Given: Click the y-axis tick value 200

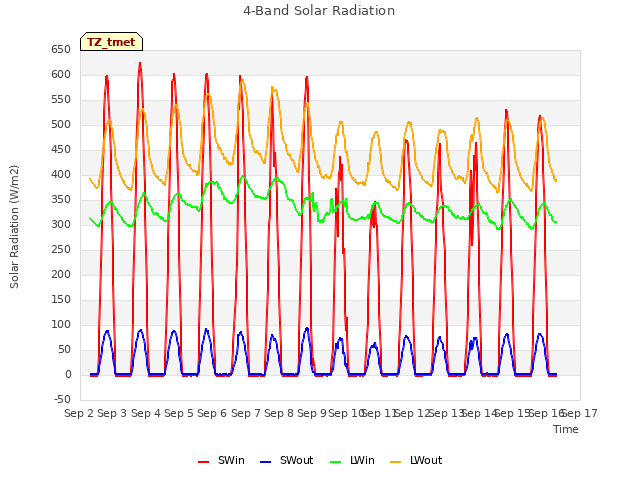Looking at the screenshot, I should (x=61, y=275).
